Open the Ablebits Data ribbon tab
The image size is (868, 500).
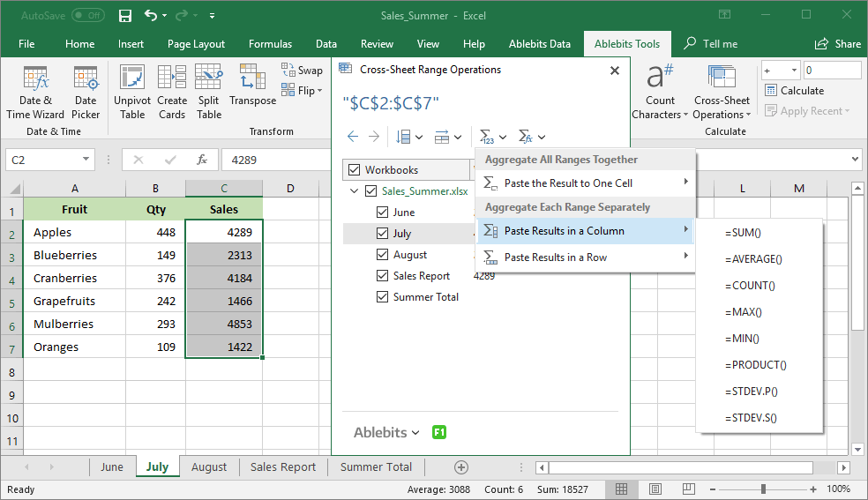[540, 44]
